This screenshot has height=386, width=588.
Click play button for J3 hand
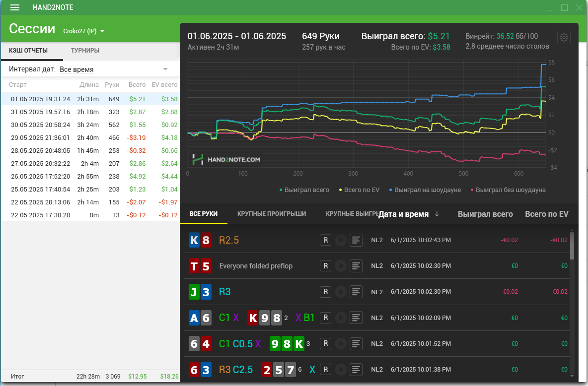coord(341,292)
